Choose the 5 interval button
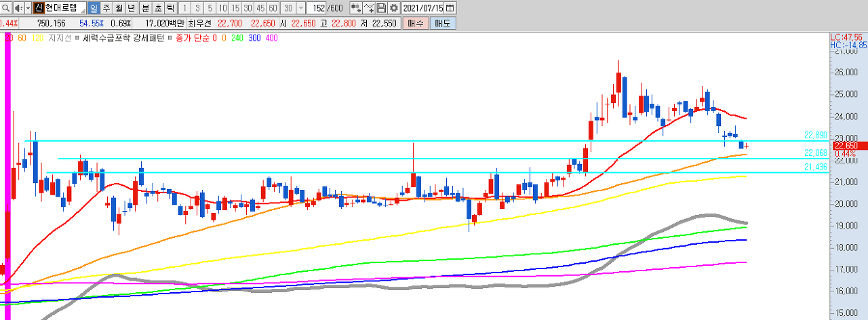The image size is (868, 320). click(209, 8)
